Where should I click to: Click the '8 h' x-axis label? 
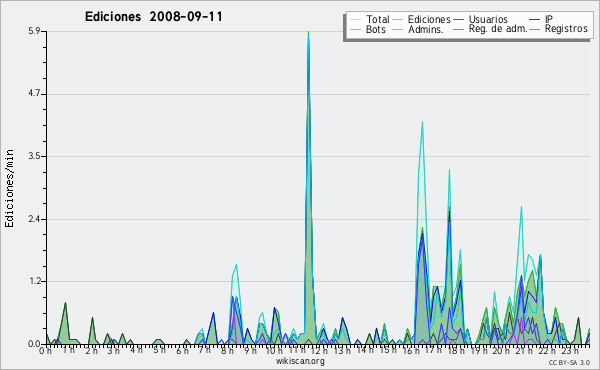click(x=227, y=350)
